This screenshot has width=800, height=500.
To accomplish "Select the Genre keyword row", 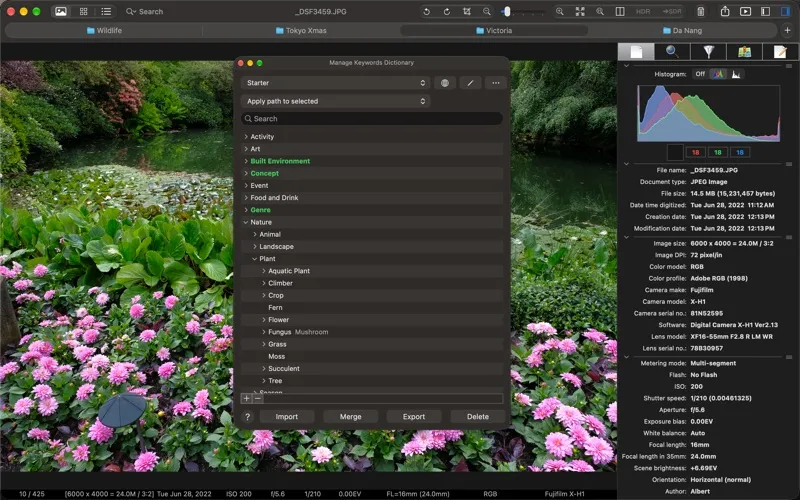I will pos(372,210).
